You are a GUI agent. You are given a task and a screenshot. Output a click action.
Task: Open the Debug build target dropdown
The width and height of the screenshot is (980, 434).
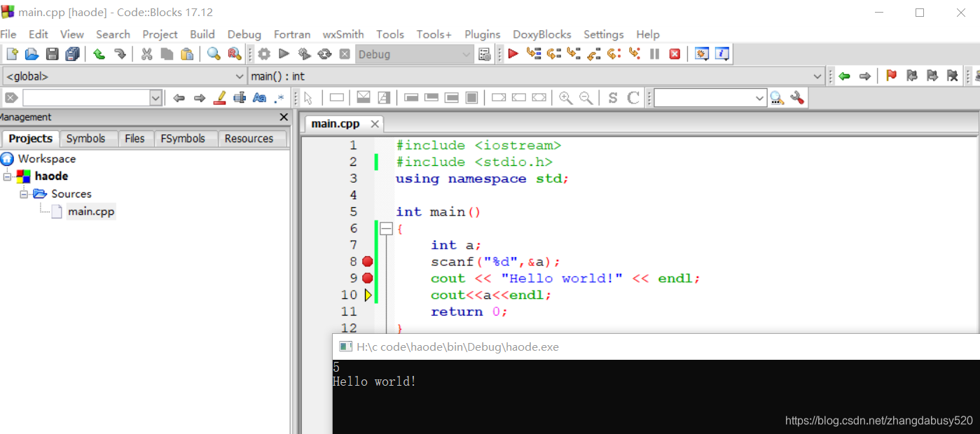click(x=415, y=55)
